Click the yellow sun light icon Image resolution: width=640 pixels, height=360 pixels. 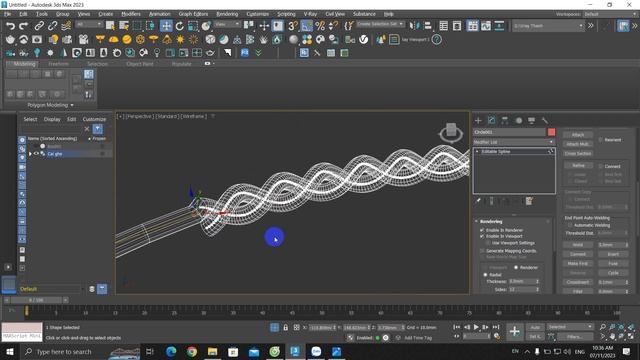[x=180, y=39]
